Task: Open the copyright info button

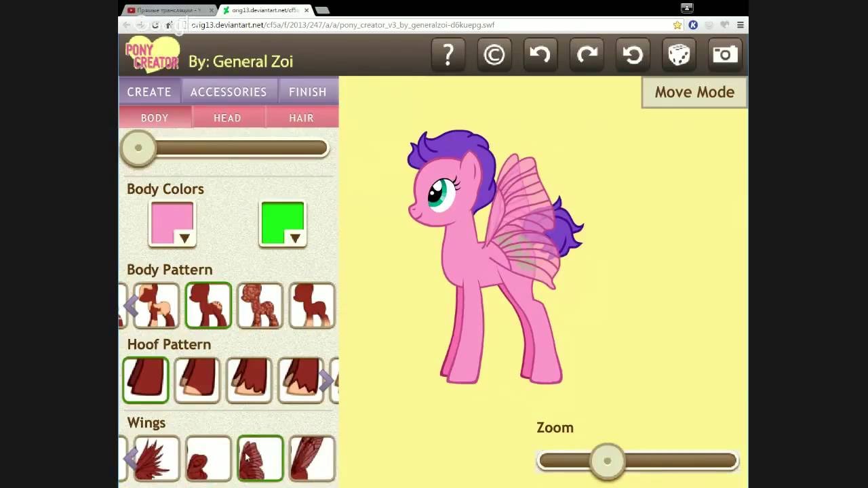Action: click(494, 55)
